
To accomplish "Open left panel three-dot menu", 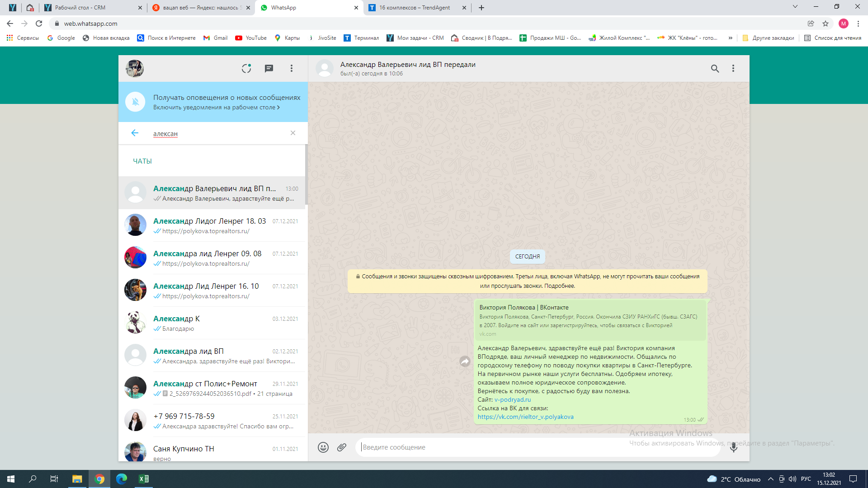I will click(292, 68).
